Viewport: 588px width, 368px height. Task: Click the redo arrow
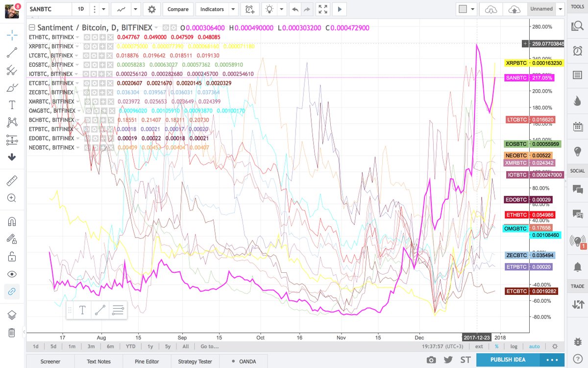[x=307, y=9]
